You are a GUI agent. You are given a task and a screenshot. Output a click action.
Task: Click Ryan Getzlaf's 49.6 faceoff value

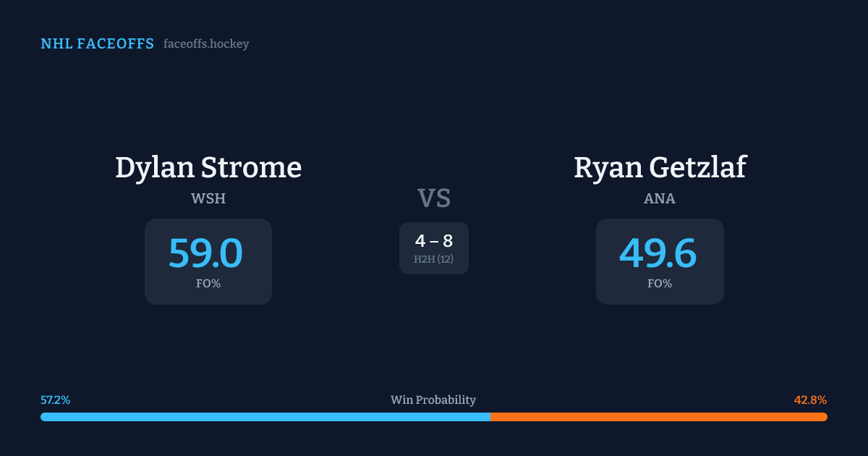click(x=658, y=253)
